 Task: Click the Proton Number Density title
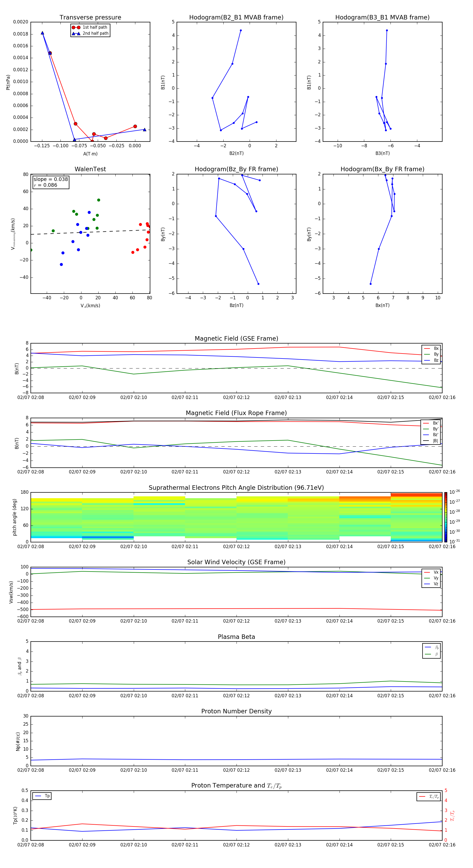[236, 711]
